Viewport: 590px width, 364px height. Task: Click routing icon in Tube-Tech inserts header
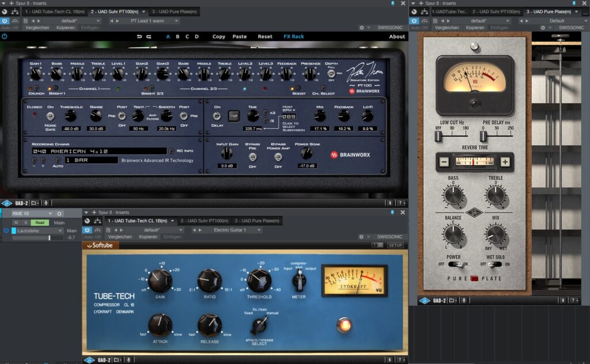[x=97, y=221]
